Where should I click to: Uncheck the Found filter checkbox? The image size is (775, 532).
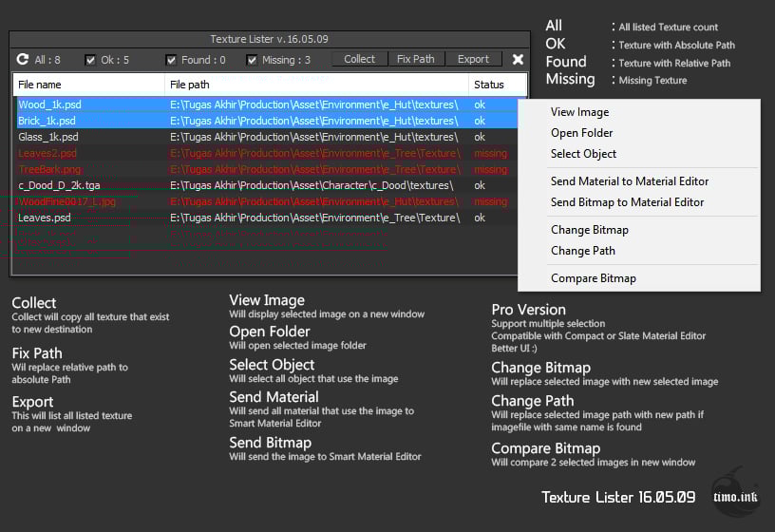(171, 60)
